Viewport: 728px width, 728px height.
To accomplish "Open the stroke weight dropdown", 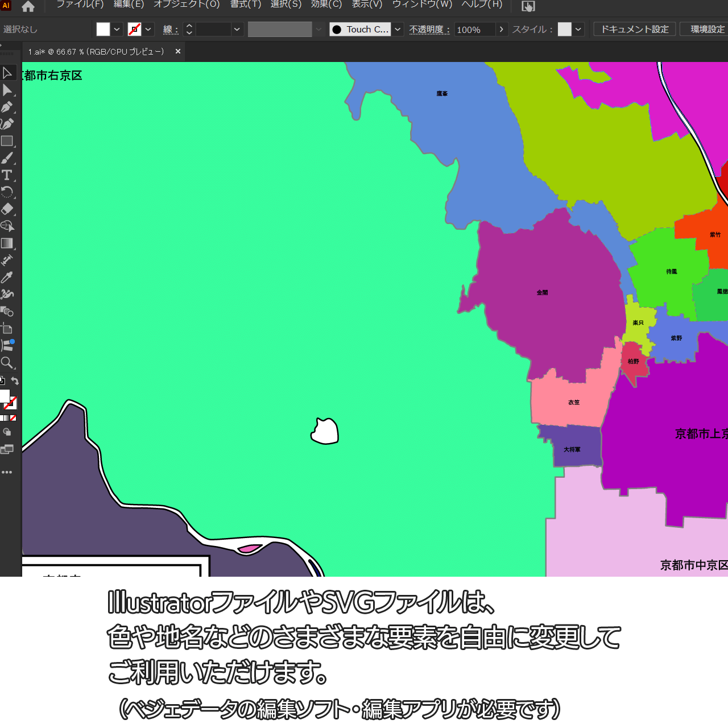I will pos(237,29).
